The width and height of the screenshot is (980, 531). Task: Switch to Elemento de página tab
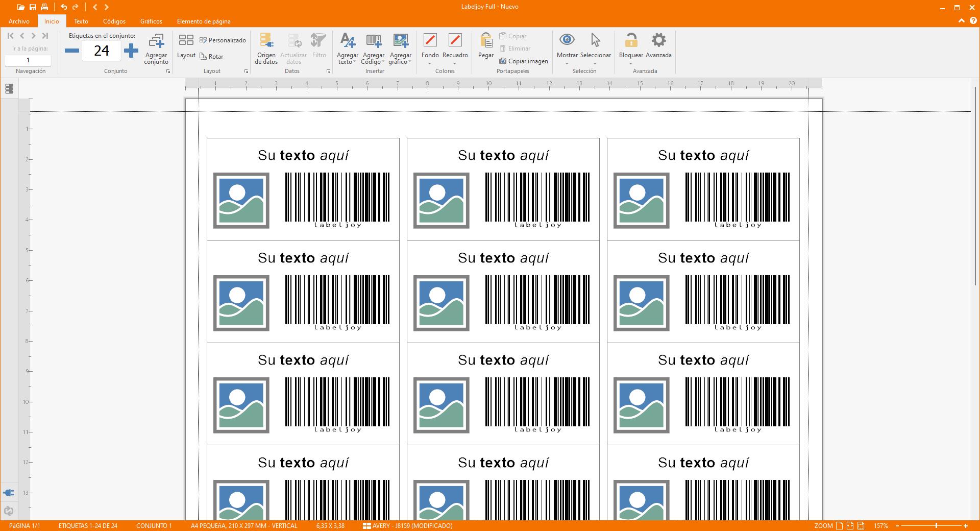coord(204,21)
